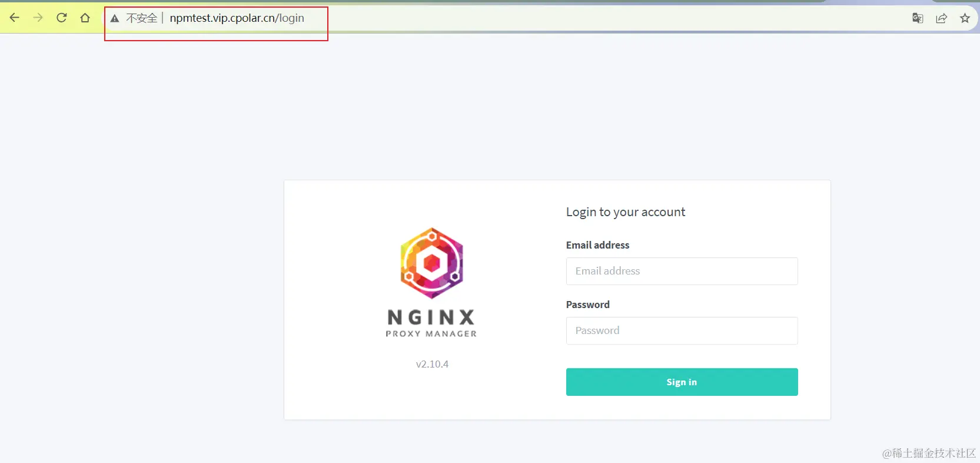Open the translate page icon
Screen dimensions: 980x463
coord(918,18)
